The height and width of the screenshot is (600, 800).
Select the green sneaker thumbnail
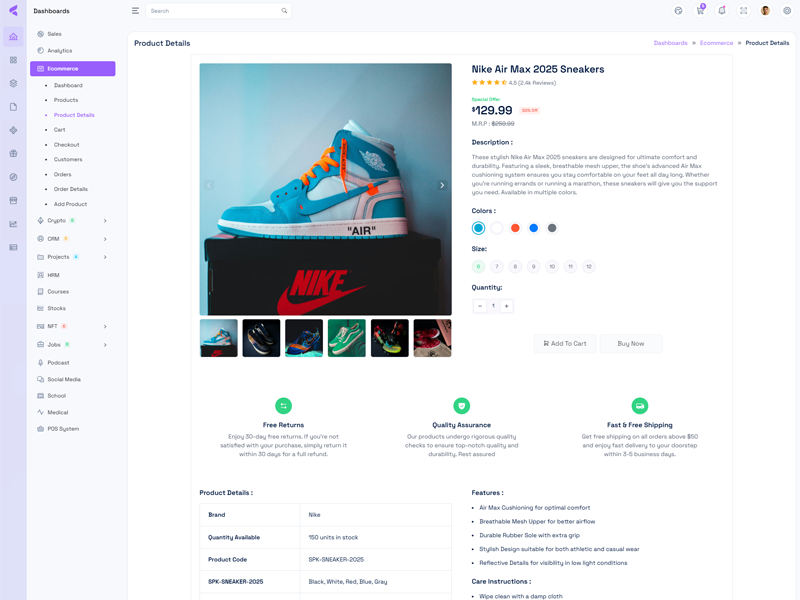pyautogui.click(x=347, y=338)
